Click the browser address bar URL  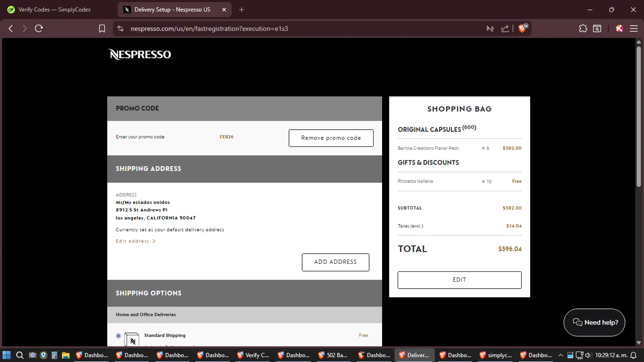coord(210,29)
